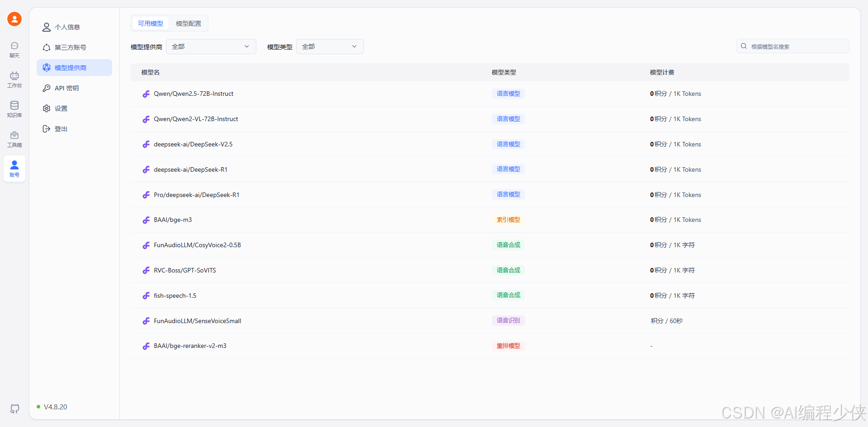
Task: Select the Qwen/Qwen2-VL-72B-Instruct model name
Action: point(196,119)
